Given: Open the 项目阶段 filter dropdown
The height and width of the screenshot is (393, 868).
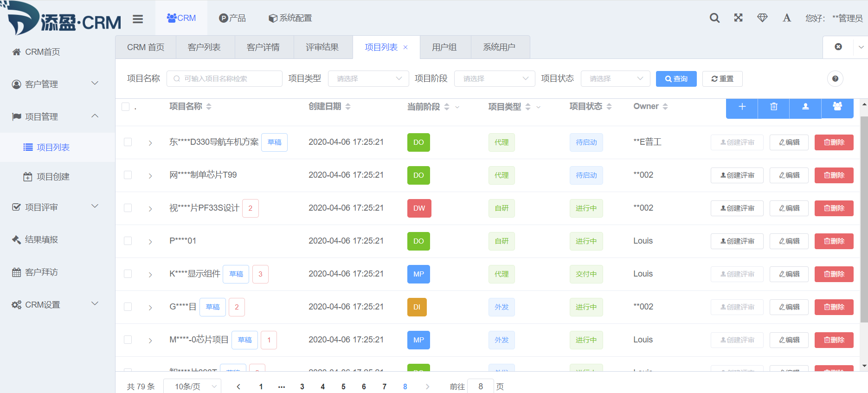Looking at the screenshot, I should (x=495, y=79).
